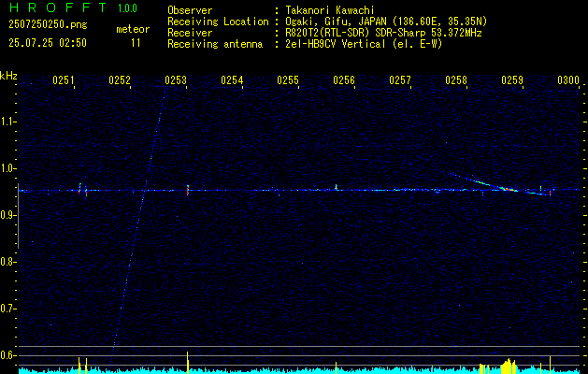The height and width of the screenshot is (374, 588).
Task: Click the 0254 time marker
Action: [x=232, y=80]
